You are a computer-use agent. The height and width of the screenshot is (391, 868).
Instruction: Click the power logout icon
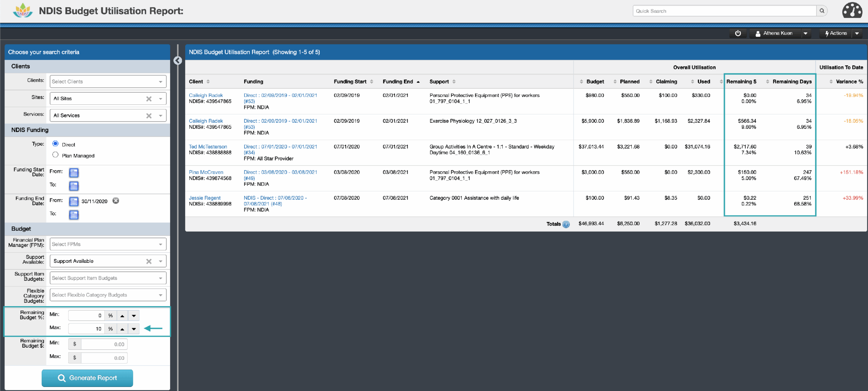(738, 33)
